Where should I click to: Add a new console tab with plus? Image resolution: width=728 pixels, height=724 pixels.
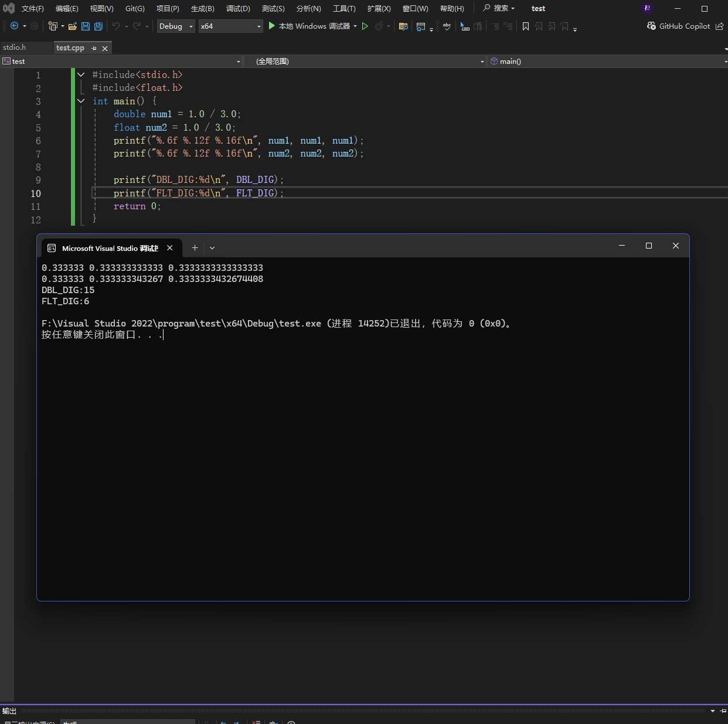tap(195, 248)
